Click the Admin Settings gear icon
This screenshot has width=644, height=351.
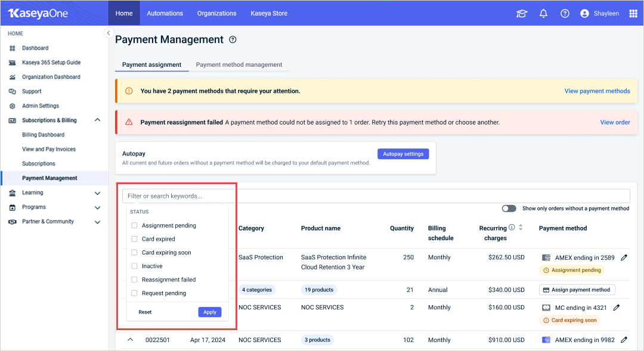(x=13, y=106)
